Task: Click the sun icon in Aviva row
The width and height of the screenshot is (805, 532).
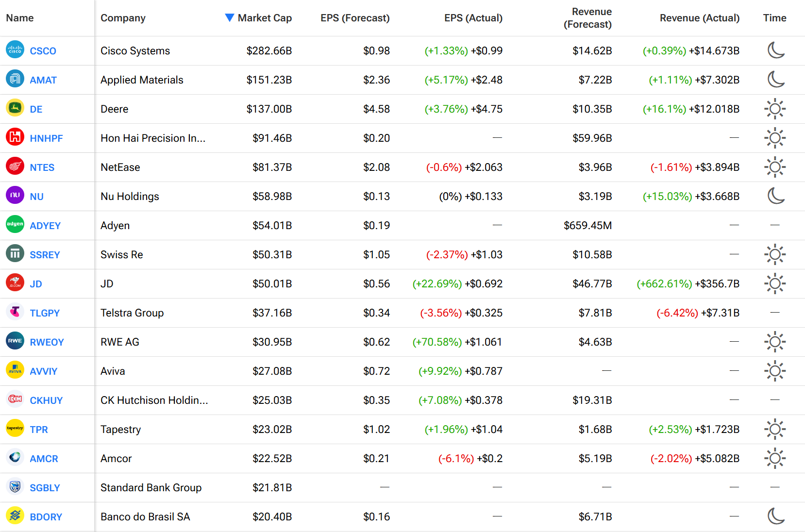Action: coord(775,371)
